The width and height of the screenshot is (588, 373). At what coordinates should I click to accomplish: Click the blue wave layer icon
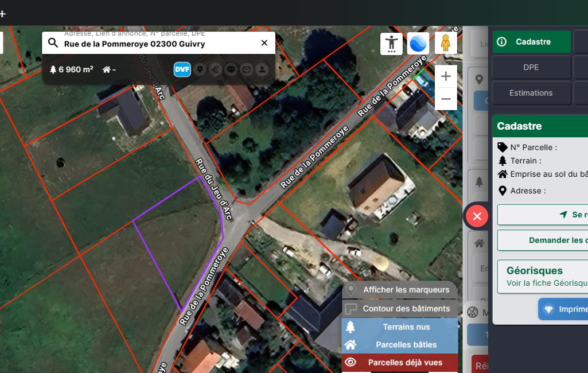pyautogui.click(x=418, y=44)
